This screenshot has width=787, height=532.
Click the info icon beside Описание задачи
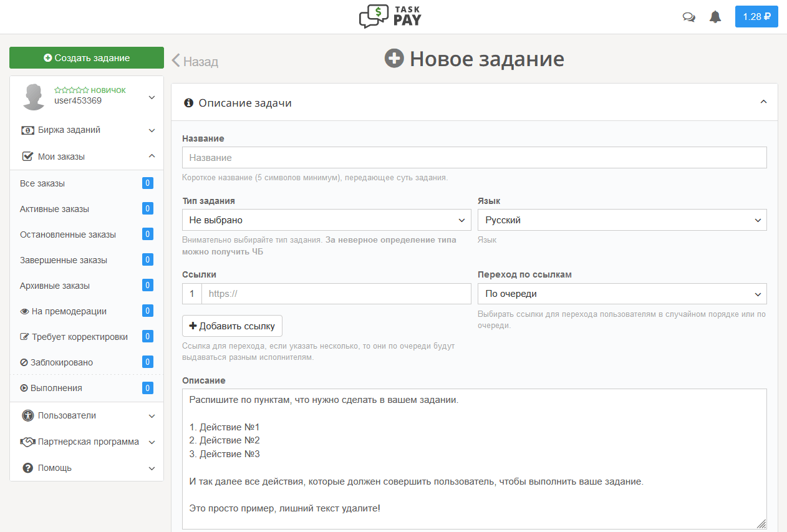point(189,103)
